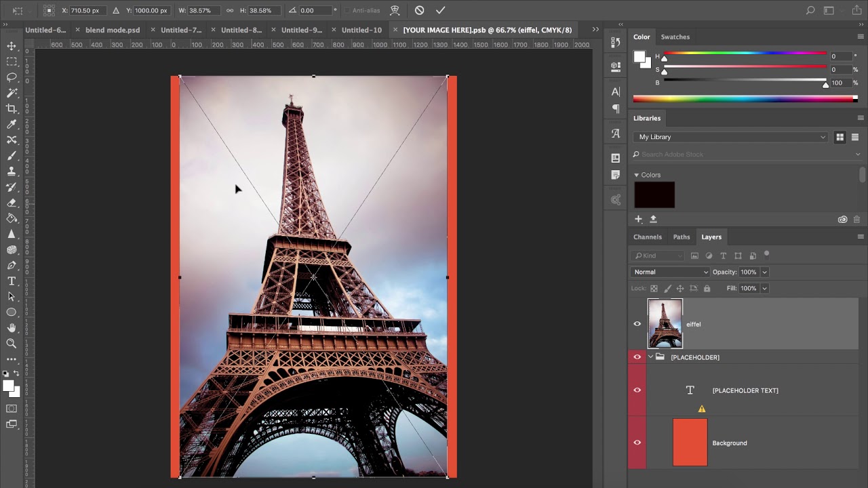Select the Lasso tool

pos(12,77)
